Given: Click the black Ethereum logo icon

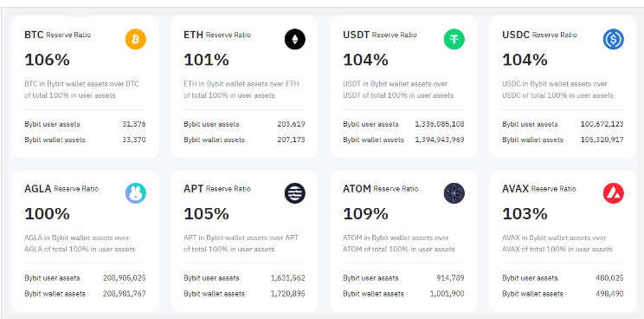Looking at the screenshot, I should 295,40.
